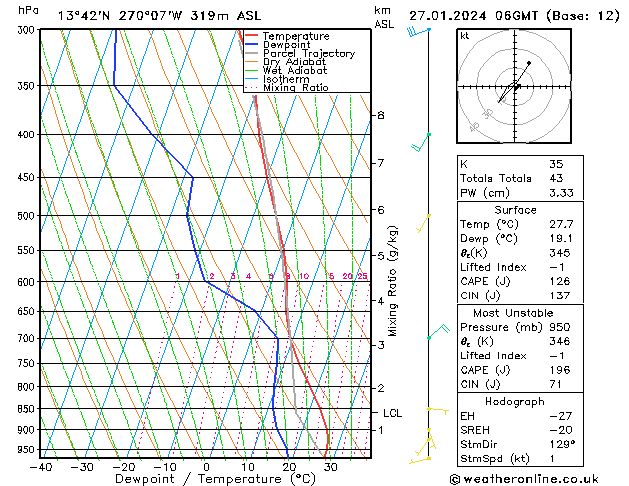Screen dimensions: 629x486
Task: Click the 300 hPa pressure label
Action: pos(28,30)
